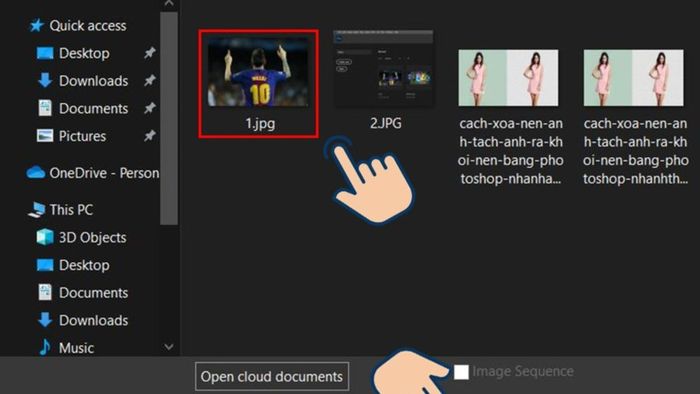700x394 pixels.
Task: Click the sidebar scroll down arrow
Action: [169, 347]
